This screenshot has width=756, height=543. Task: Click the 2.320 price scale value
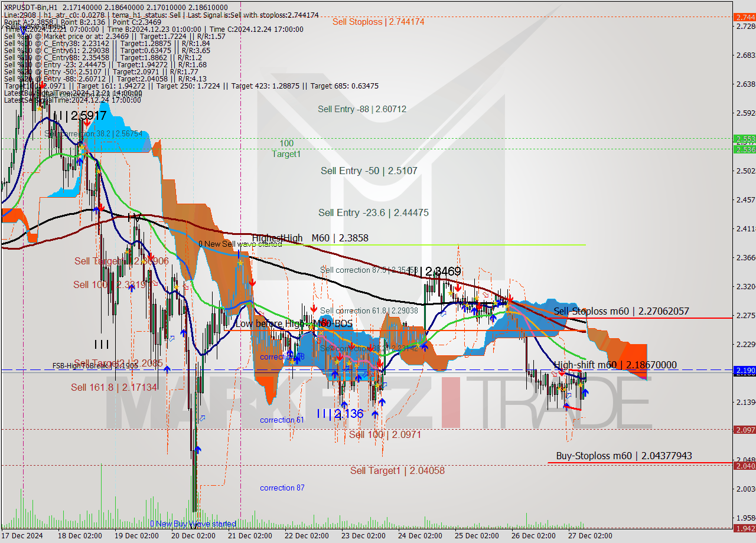[x=745, y=286]
